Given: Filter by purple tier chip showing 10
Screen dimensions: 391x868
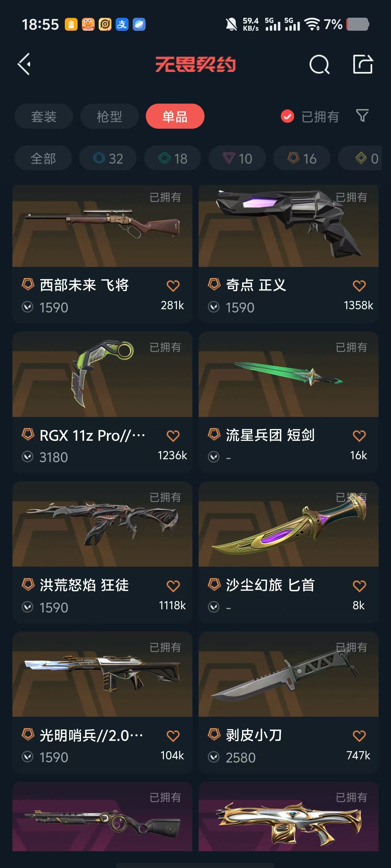Looking at the screenshot, I should point(237,158).
